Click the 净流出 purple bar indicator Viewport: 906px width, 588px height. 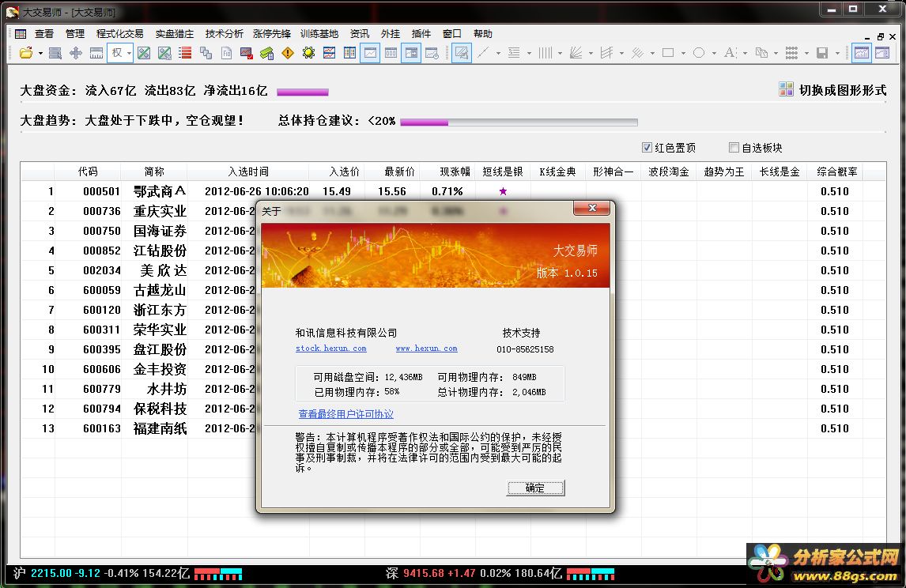point(303,92)
